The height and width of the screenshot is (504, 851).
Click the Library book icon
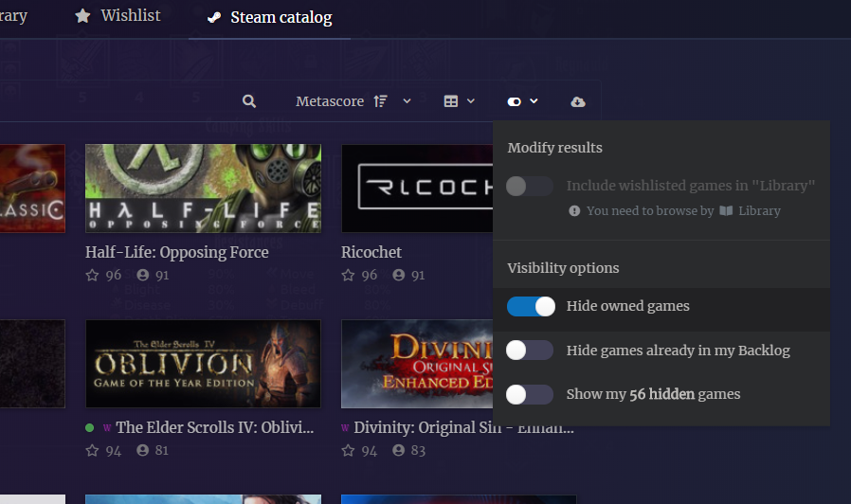coord(726,210)
